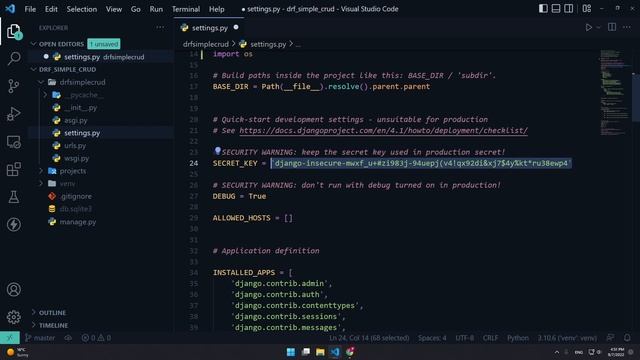Viewport: 640px width, 360px height.
Task: Change encoding via UTF-8 status
Action: 464,338
